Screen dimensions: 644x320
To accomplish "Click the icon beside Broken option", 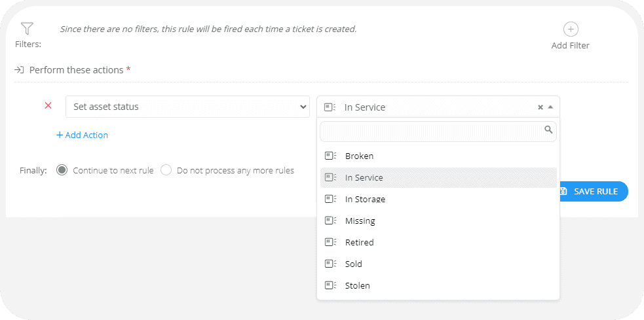I will pyautogui.click(x=330, y=156).
